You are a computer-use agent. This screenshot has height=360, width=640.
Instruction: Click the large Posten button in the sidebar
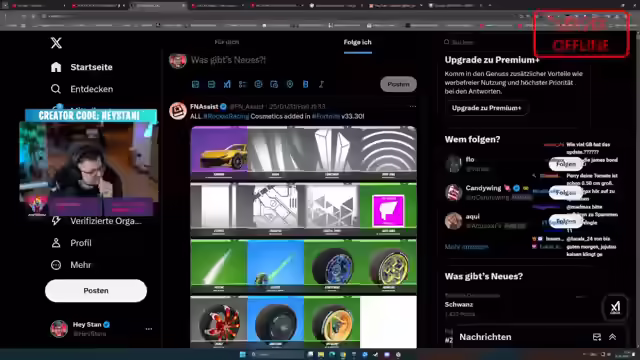(x=96, y=291)
